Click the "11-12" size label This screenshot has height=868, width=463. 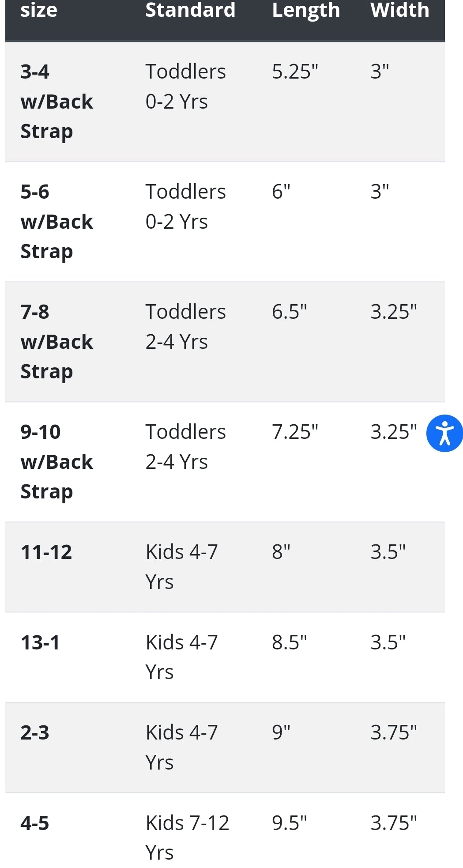pos(46,552)
